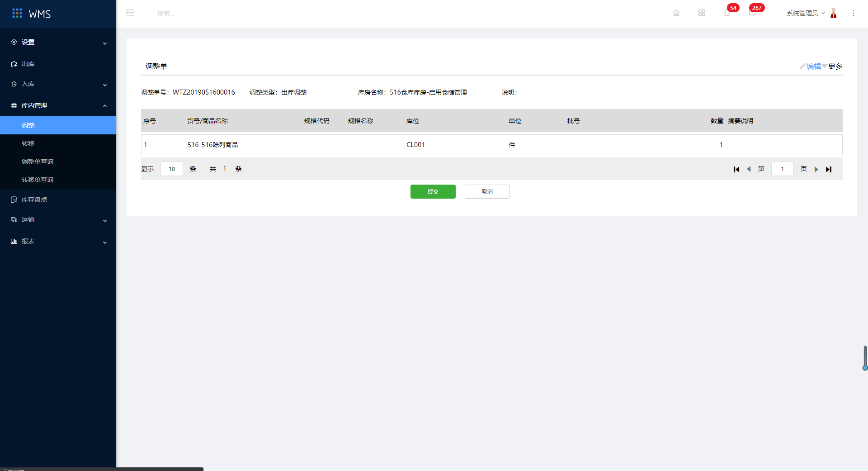
Task: Click the 设置 gear icon in sidebar
Action: [x=14, y=42]
